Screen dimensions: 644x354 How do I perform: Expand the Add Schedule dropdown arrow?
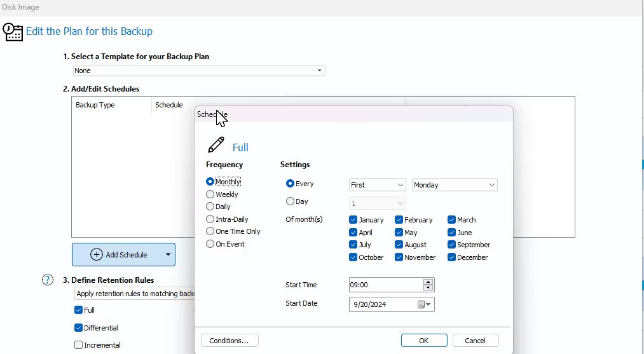(x=168, y=255)
